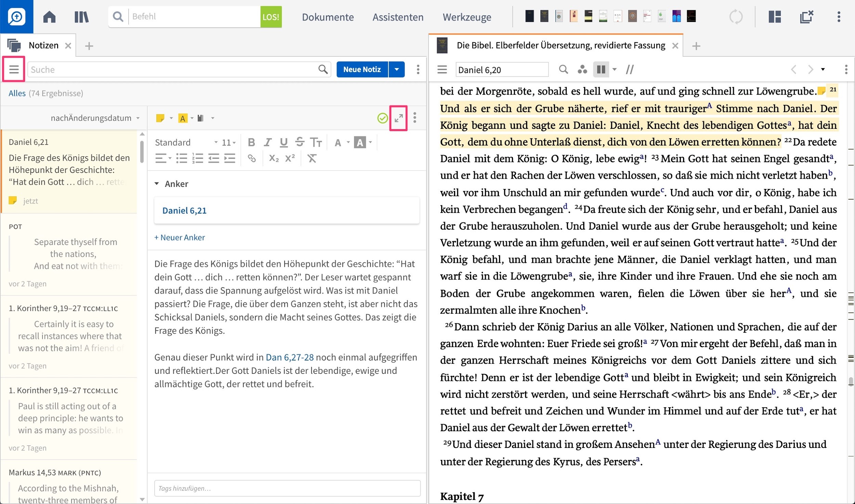
Task: Open visual filters three-circles icon
Action: pyautogui.click(x=582, y=69)
